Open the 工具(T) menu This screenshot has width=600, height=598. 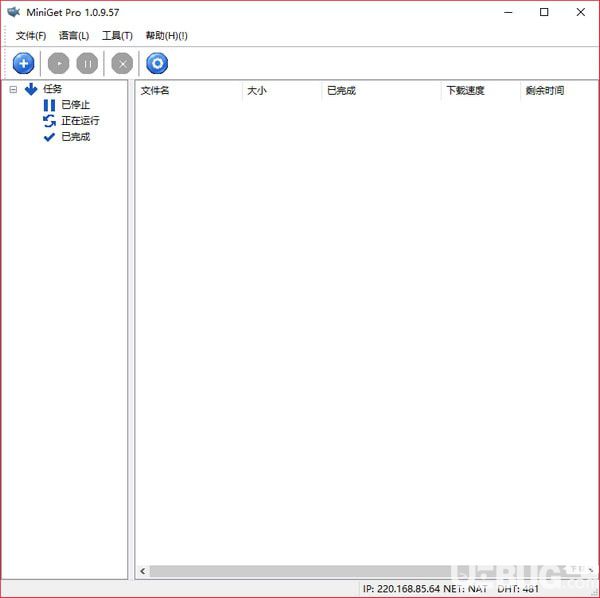(117, 36)
